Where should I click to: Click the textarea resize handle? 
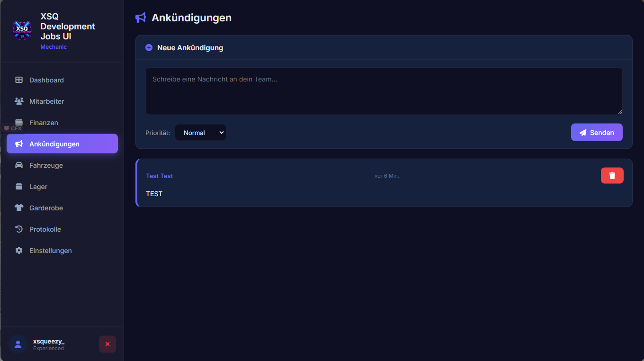(619, 111)
